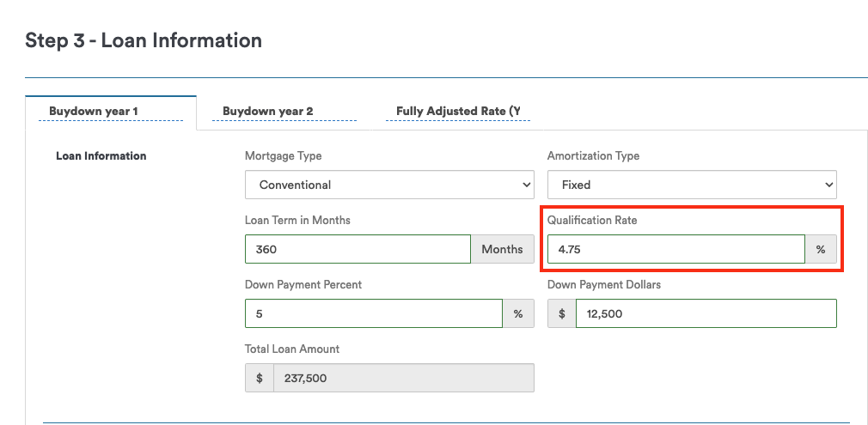Select the Buydown year 1 tab
Image resolution: width=868 pixels, height=425 pixels.
point(94,112)
